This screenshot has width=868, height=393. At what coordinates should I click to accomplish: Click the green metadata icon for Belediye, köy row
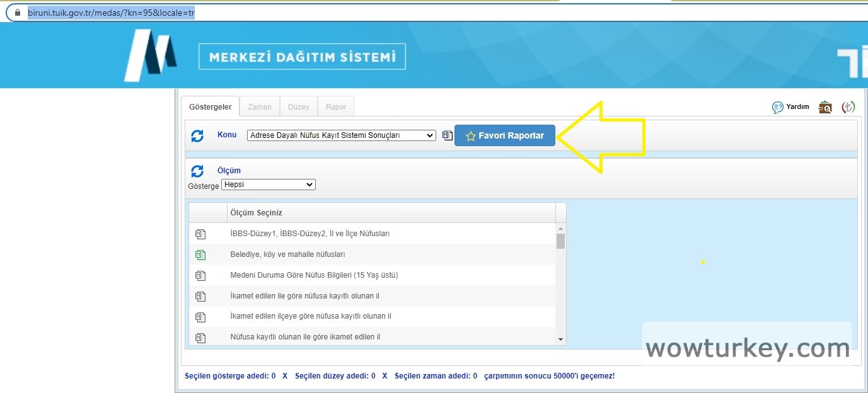[200, 254]
